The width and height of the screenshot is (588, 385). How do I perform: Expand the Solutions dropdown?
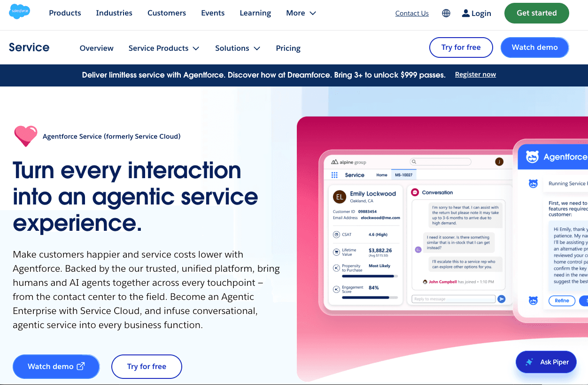click(238, 48)
